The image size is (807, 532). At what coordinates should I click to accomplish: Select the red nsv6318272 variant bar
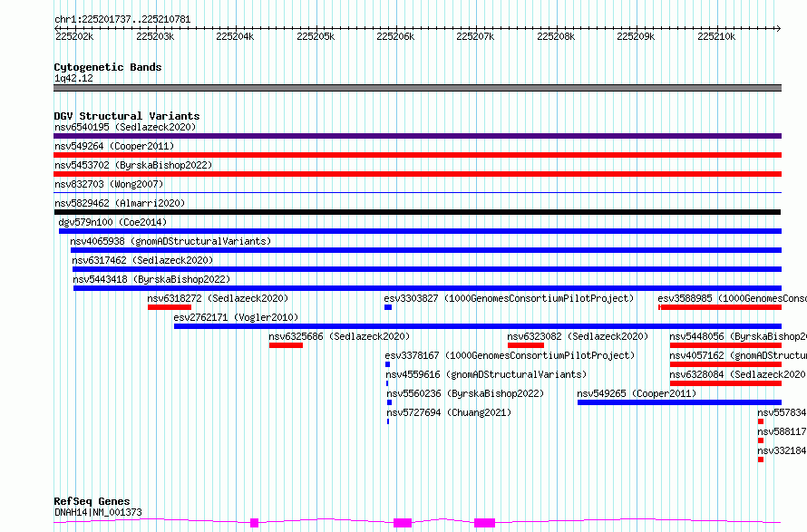pos(170,307)
